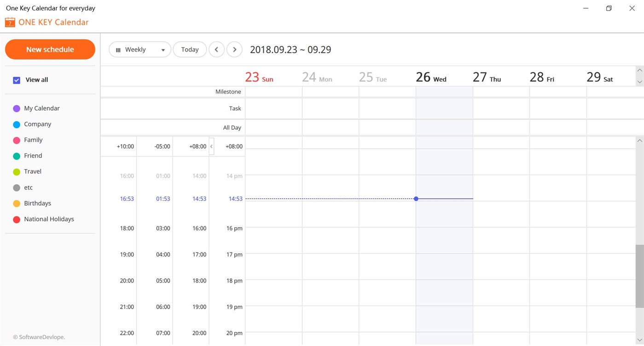Select the green Friend calendar dot
Screen dimensions: 644x346
(16, 155)
